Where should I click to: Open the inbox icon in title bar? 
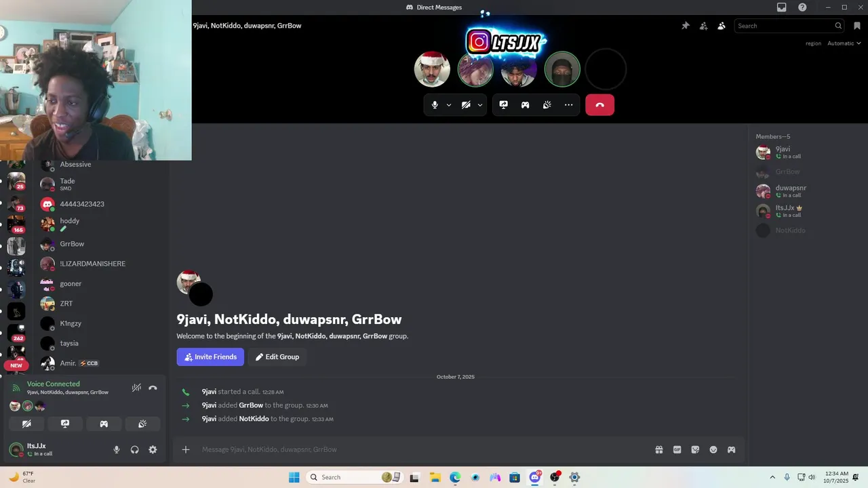782,7
